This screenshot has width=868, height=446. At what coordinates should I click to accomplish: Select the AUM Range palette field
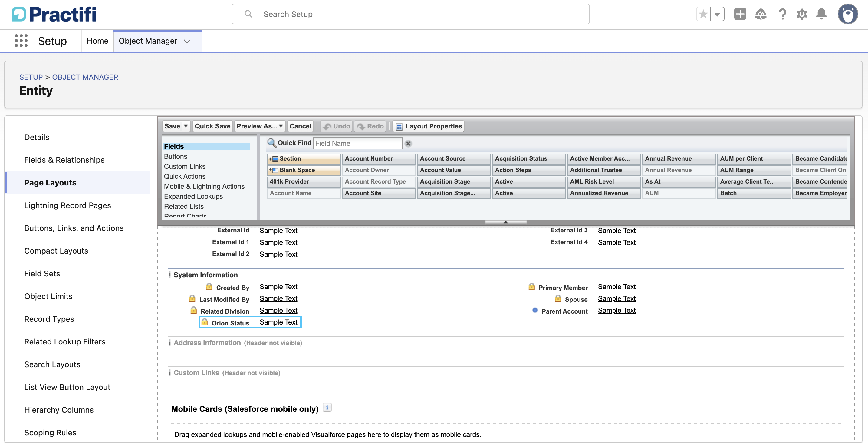coord(754,170)
